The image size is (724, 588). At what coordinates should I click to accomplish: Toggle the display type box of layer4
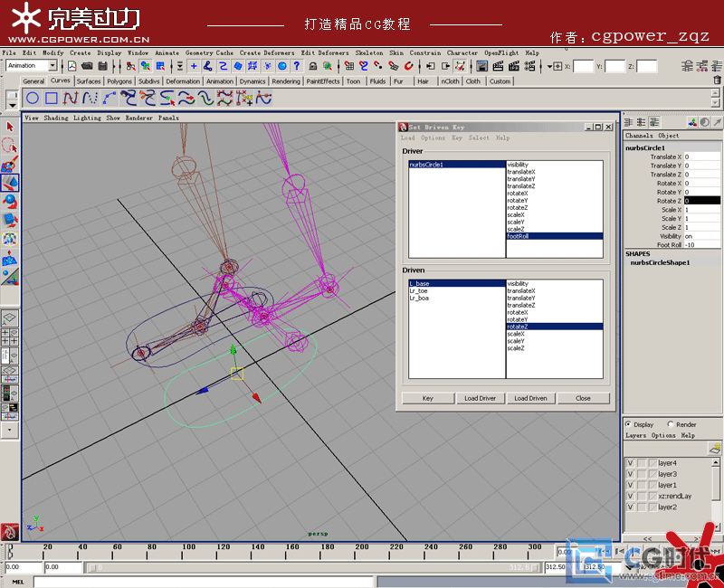click(642, 463)
